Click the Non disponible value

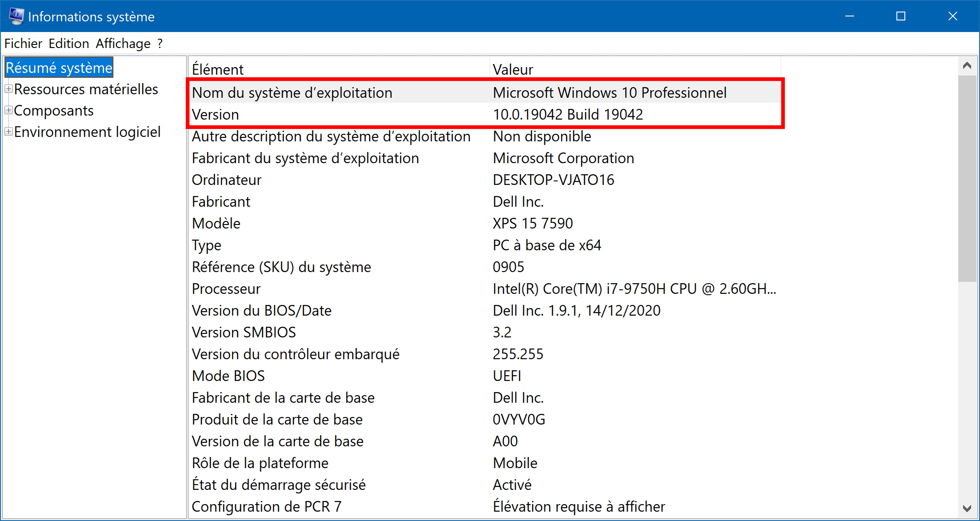click(542, 136)
